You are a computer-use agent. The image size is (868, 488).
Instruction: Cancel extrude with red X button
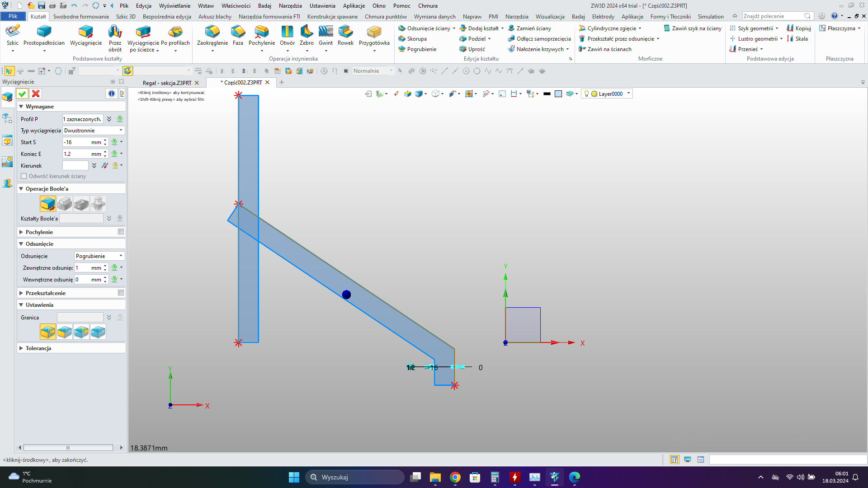[36, 94]
